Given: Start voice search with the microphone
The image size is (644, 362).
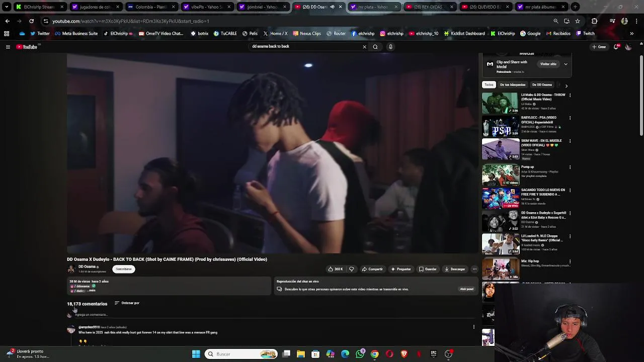Looking at the screenshot, I should point(390,47).
